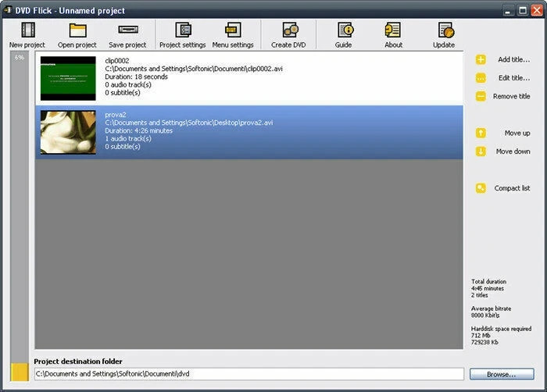Click the disc usage progress bar
The width and height of the screenshot is (547, 392).
(x=20, y=216)
